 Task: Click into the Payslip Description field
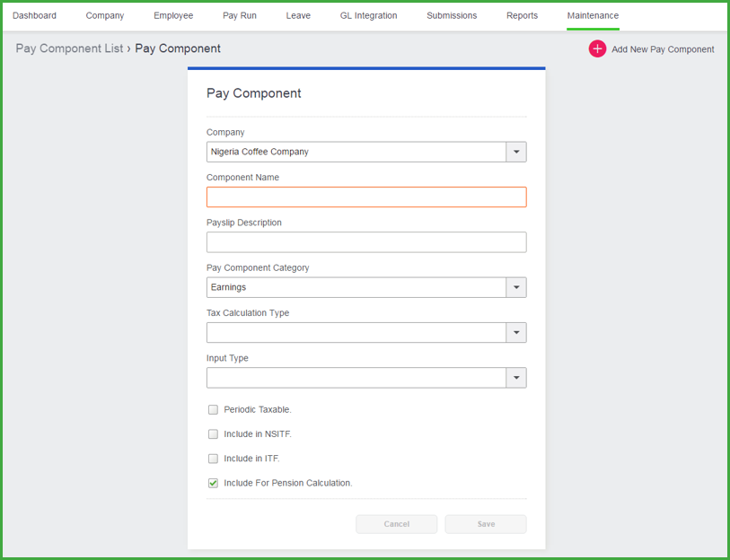click(x=366, y=242)
